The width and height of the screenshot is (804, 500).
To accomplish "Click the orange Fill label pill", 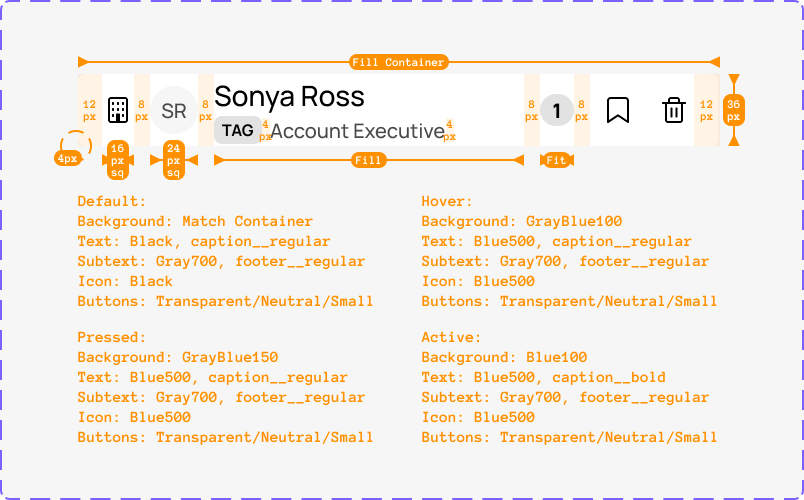I will (x=368, y=161).
